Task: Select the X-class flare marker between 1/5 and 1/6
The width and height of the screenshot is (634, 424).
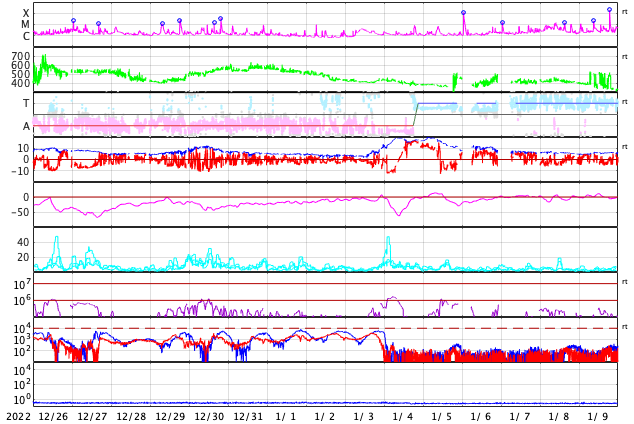Action: tap(463, 13)
